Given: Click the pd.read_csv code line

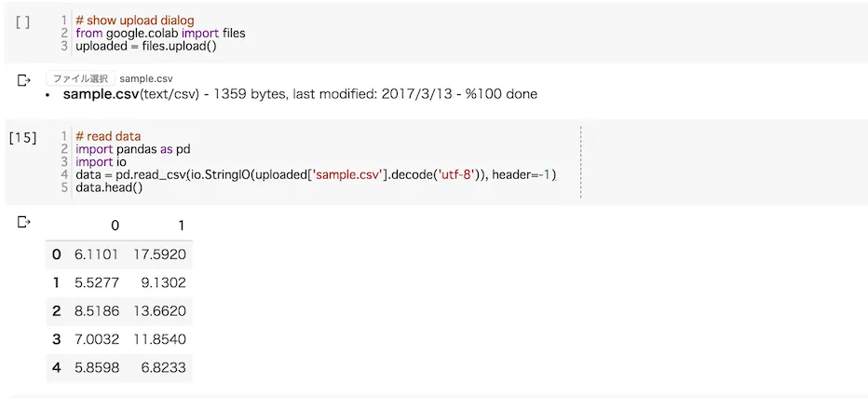Looking at the screenshot, I should (x=316, y=174).
